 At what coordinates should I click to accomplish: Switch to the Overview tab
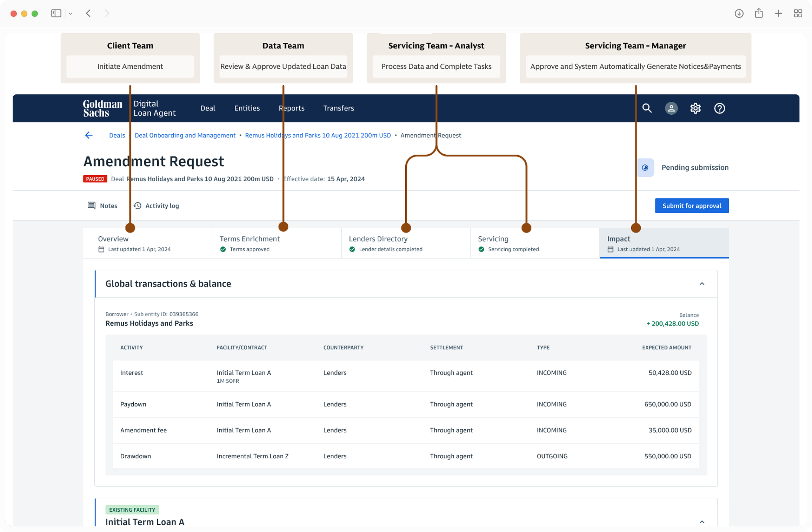point(147,243)
